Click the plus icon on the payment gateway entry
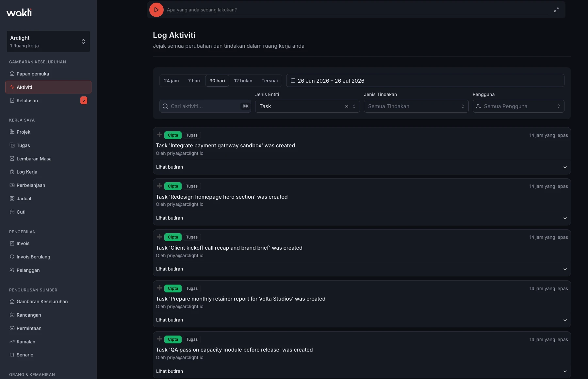 click(x=159, y=135)
